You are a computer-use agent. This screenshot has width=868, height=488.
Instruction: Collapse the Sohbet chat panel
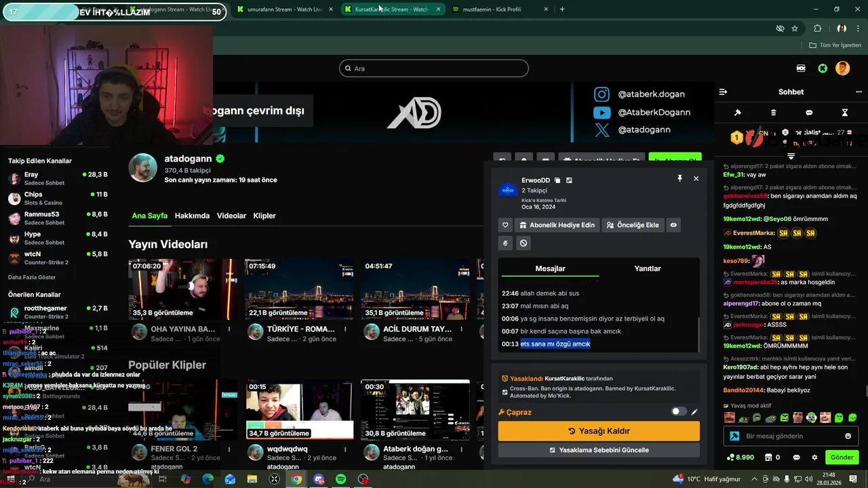tap(723, 92)
